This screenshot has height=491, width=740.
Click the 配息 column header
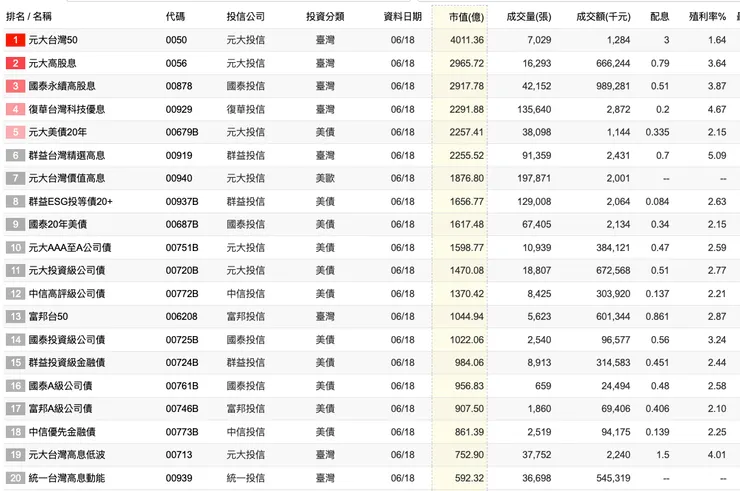[x=659, y=17]
